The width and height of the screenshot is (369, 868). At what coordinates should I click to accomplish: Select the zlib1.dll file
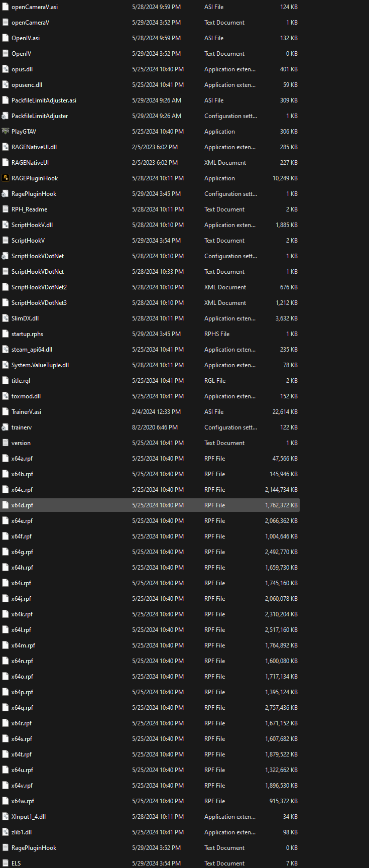pos(21,832)
